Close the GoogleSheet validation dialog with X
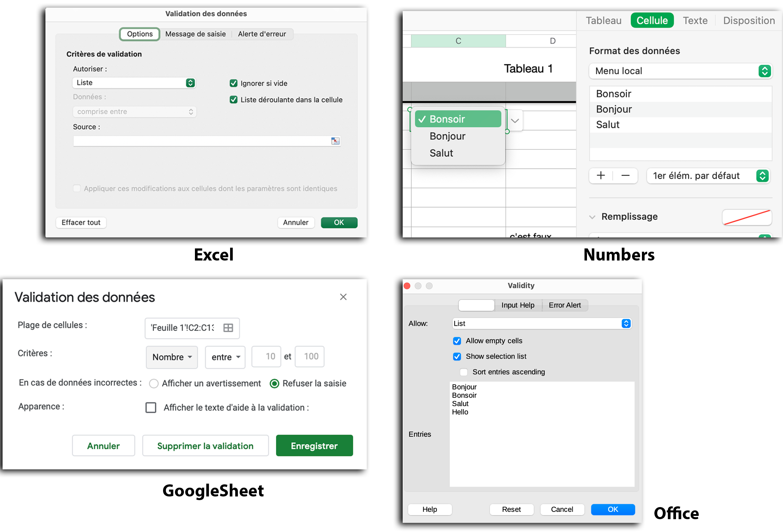The width and height of the screenshot is (783, 532). pos(343,297)
